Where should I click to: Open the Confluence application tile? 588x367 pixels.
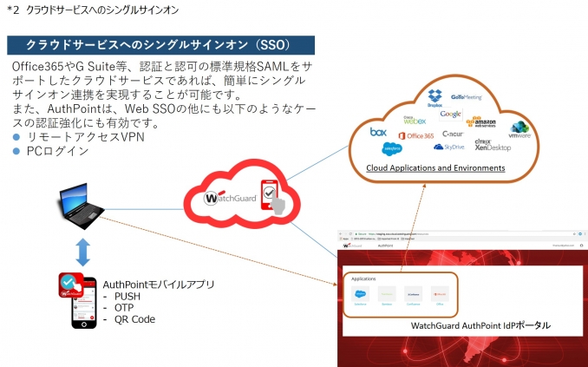414,296
